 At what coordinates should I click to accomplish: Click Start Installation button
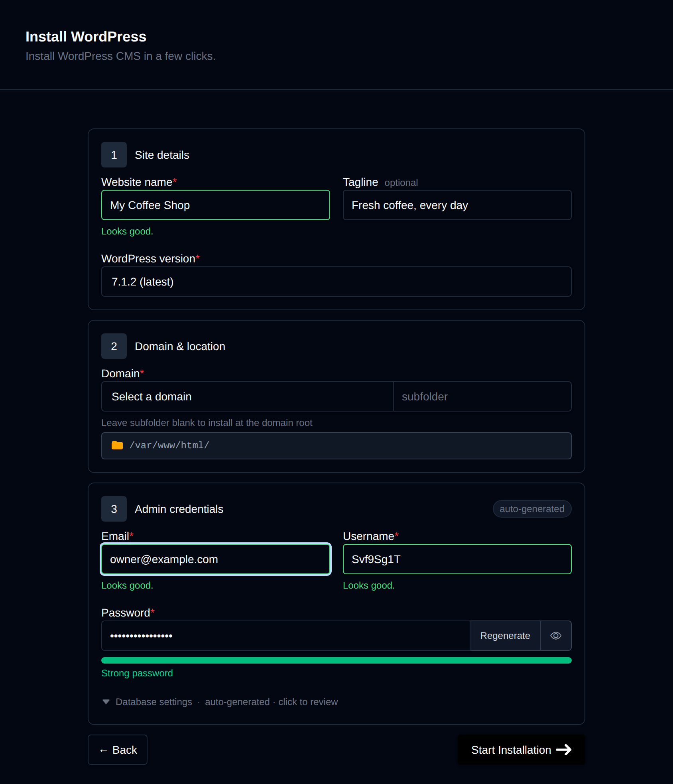point(521,750)
